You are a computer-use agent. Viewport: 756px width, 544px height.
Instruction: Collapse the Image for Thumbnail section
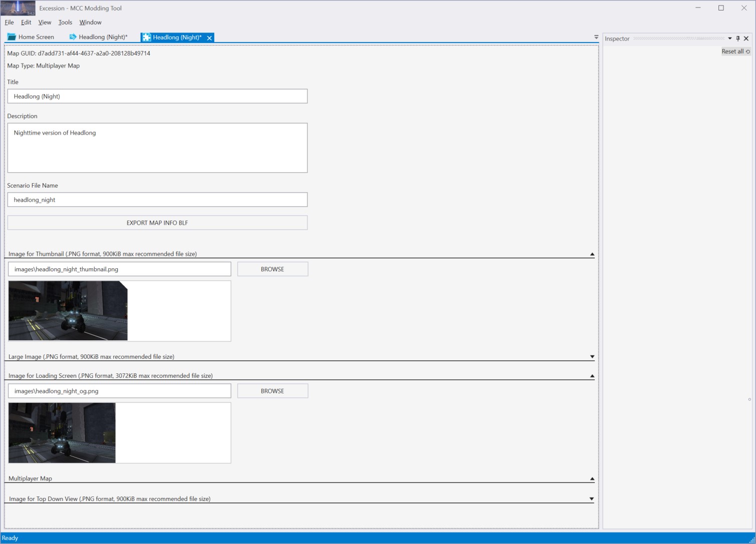pyautogui.click(x=592, y=254)
